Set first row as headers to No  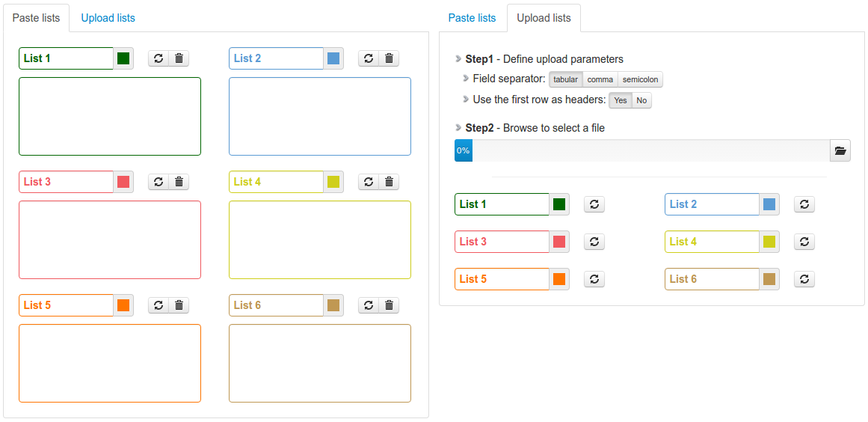[x=641, y=100]
